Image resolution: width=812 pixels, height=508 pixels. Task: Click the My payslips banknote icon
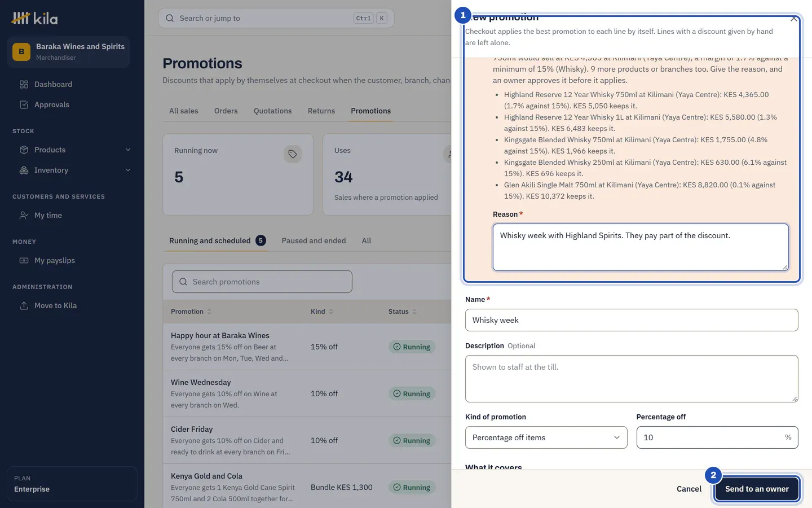click(x=24, y=260)
